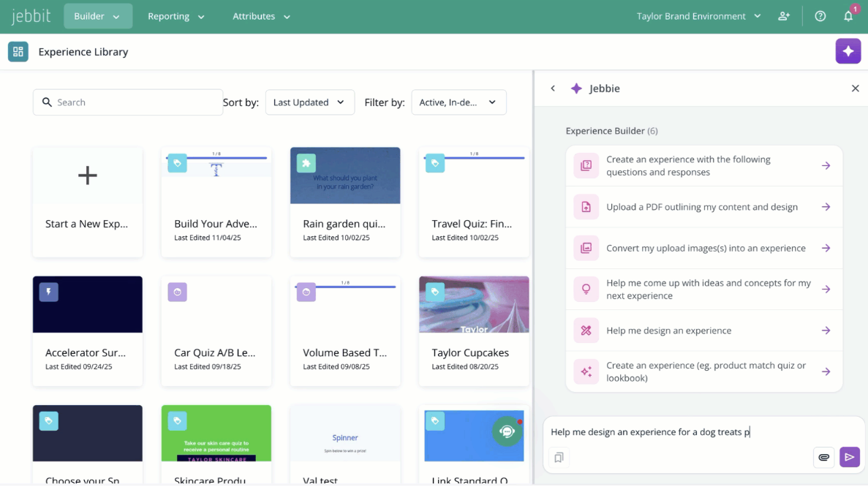Click the Create an experience sparkle icon
868x487 pixels.
pos(586,372)
